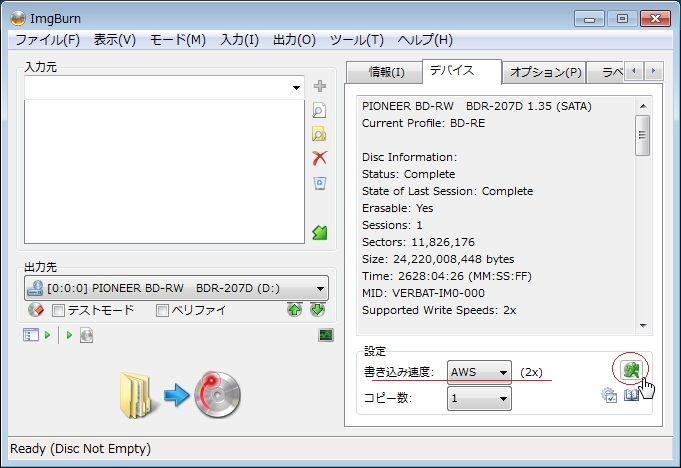Click the disc icon after play arrows
This screenshot has height=468, width=681.
click(x=86, y=335)
